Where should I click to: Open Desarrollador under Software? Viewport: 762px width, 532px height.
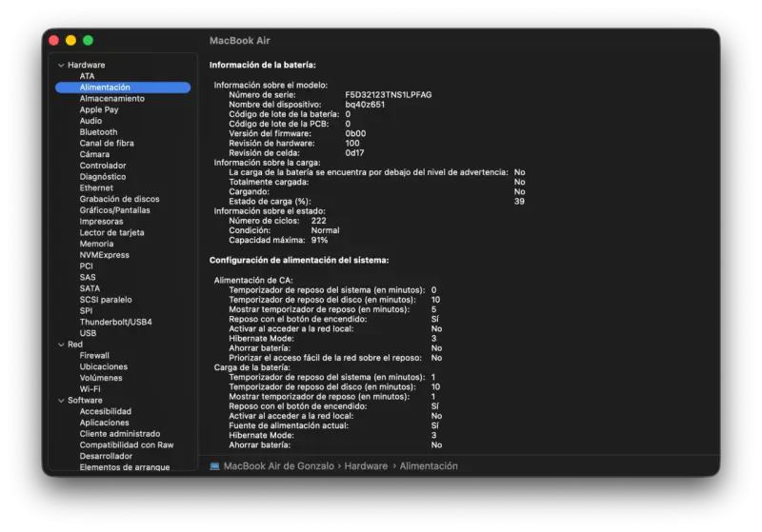pos(106,456)
